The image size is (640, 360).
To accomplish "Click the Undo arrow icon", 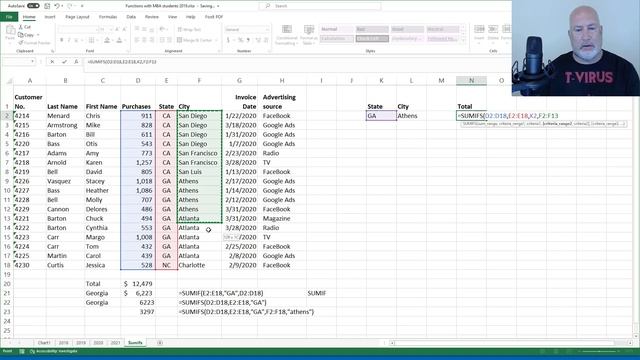I will coord(57,6).
